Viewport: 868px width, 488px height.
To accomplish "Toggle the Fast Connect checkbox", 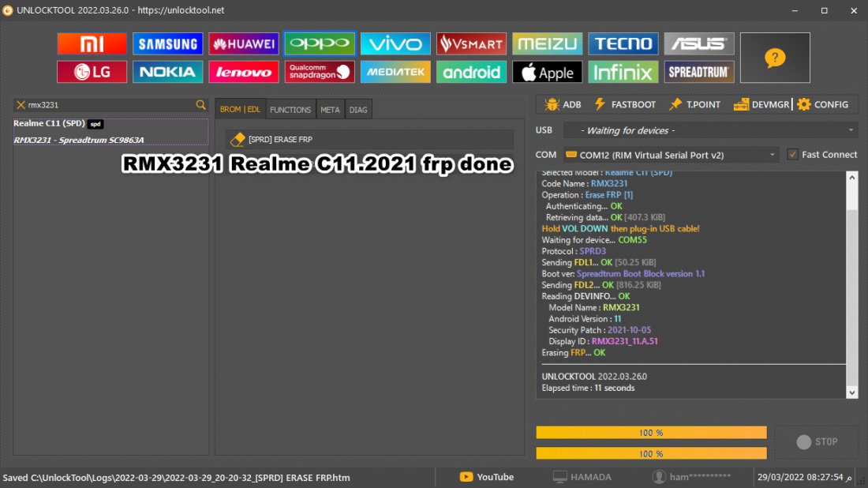I will pos(793,155).
